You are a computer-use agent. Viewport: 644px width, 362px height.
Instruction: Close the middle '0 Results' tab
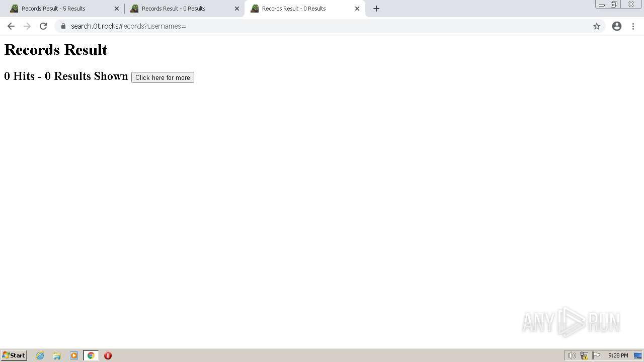click(237, 9)
